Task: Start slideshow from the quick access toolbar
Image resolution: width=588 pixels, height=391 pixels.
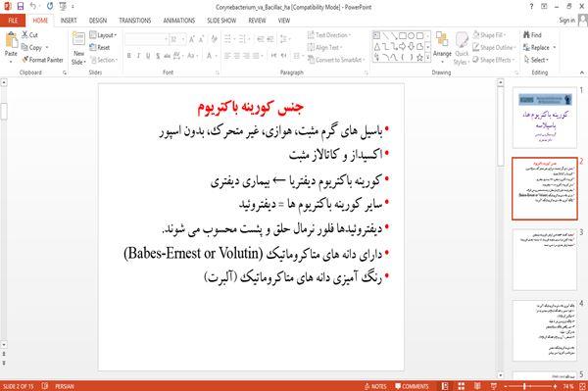Action: coord(63,7)
